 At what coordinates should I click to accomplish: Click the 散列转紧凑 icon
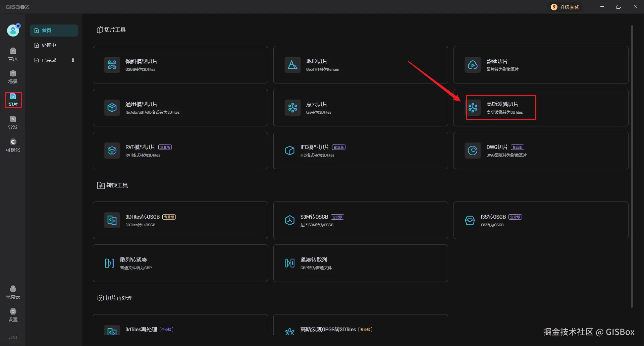coord(109,263)
